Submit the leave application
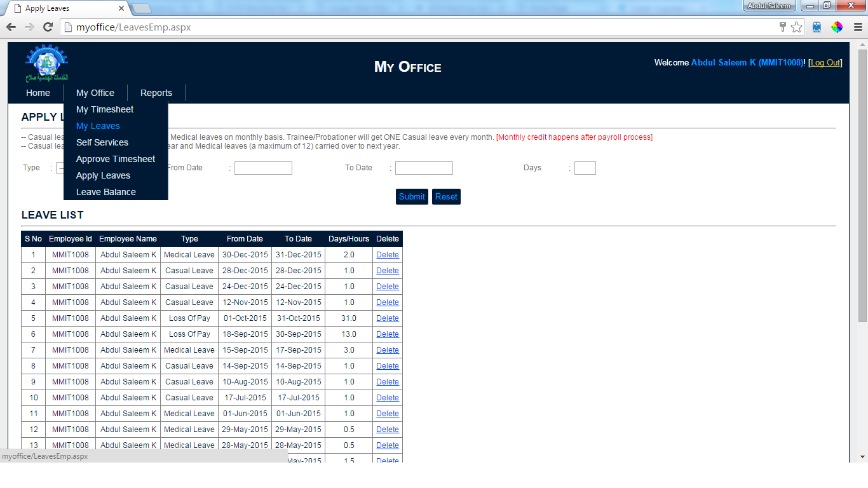 point(412,196)
